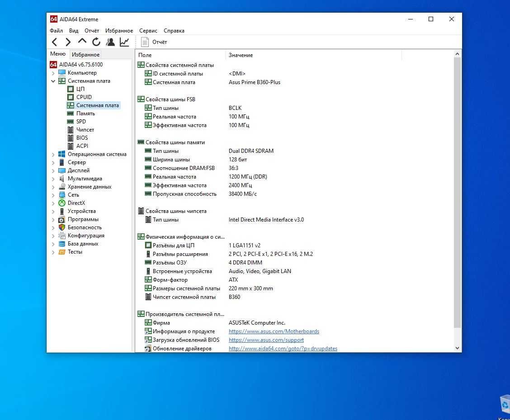Image resolution: width=510 pixels, height=420 pixels.
Task: Switch to the Меню sidebar tab
Action: pyautogui.click(x=58, y=54)
